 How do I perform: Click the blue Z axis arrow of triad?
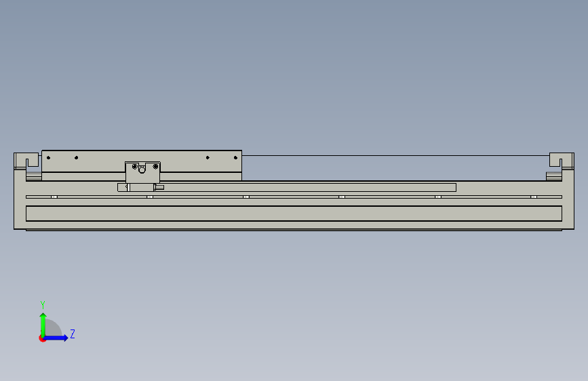56,338
